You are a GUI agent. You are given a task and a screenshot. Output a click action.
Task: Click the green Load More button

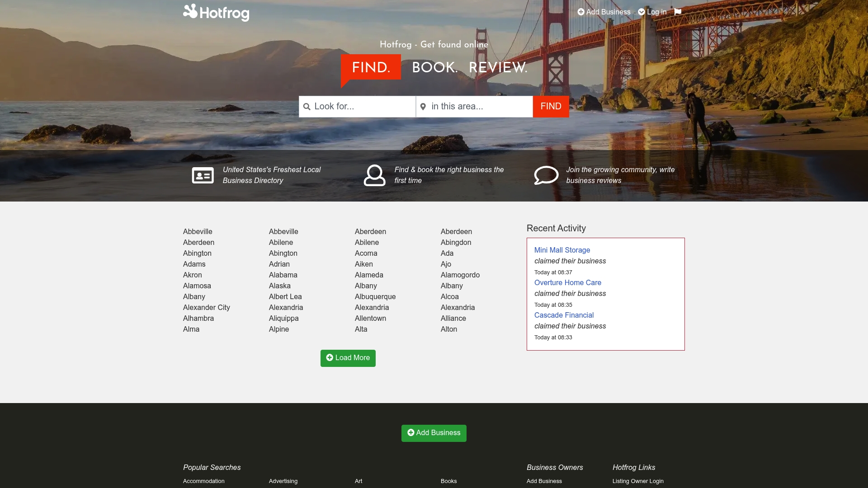click(x=348, y=358)
